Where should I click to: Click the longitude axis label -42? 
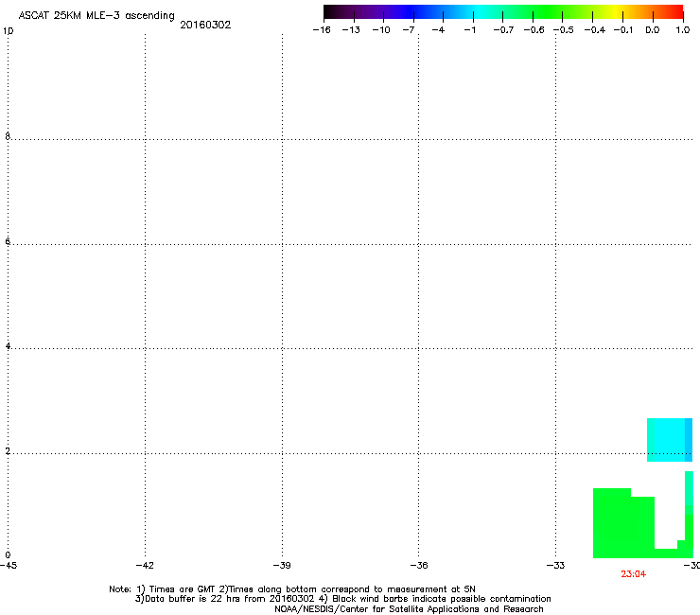pyautogui.click(x=145, y=566)
